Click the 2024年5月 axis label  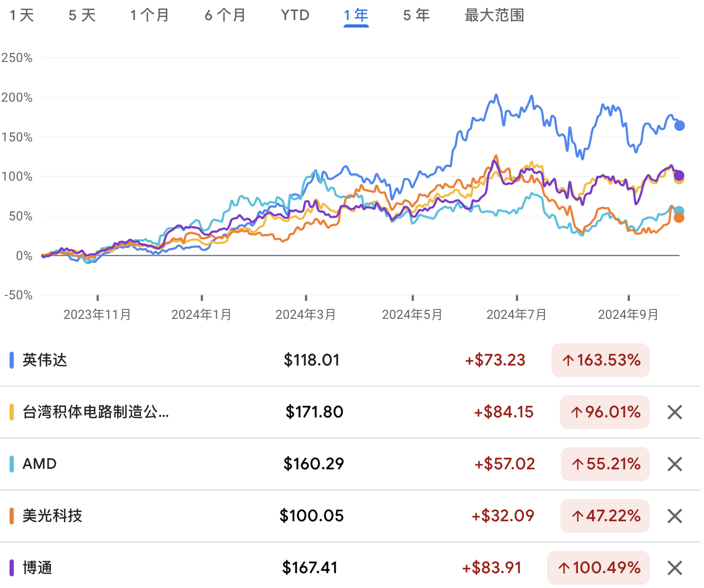[x=412, y=315]
